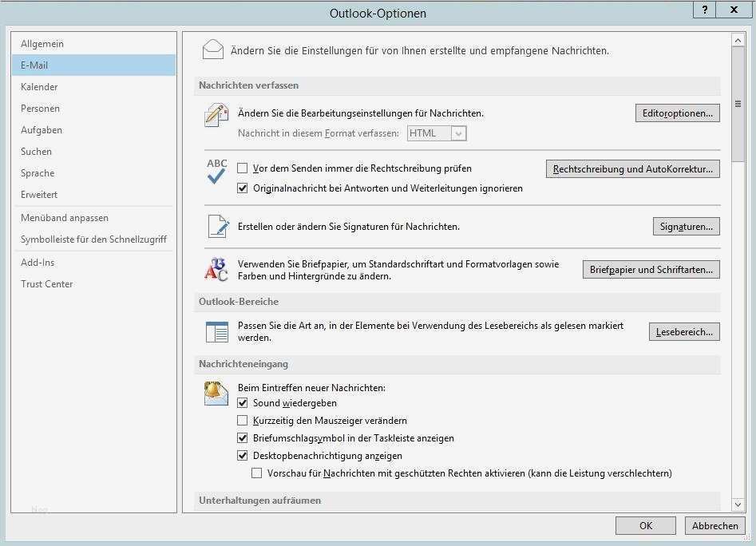The image size is (756, 546).
Task: Click the envelope icon above the settings description
Action: (x=212, y=49)
